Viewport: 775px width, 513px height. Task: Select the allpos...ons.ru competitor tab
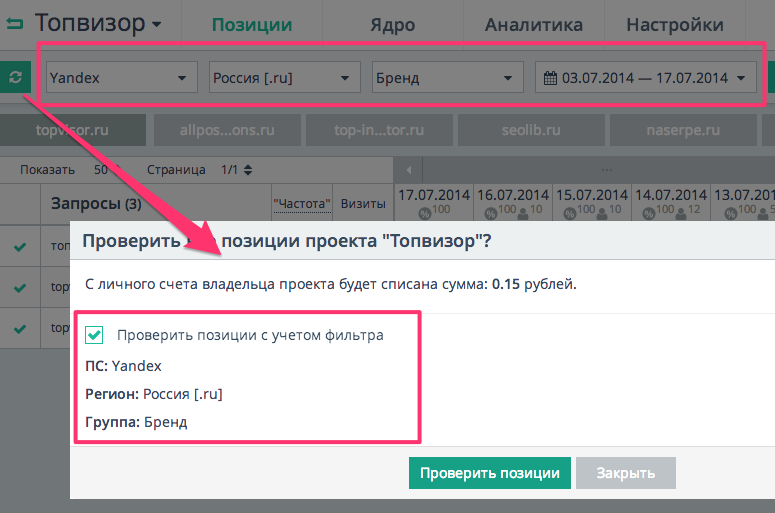click(227, 130)
